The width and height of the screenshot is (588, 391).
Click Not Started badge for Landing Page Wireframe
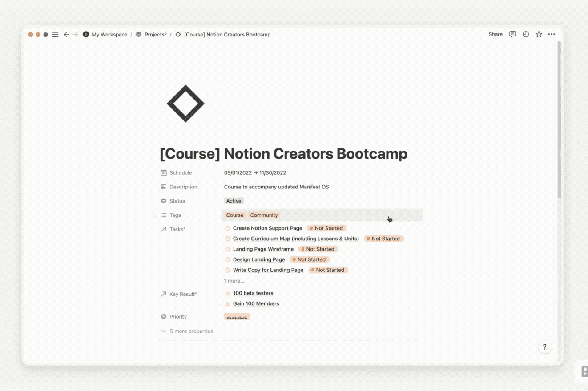coord(318,249)
